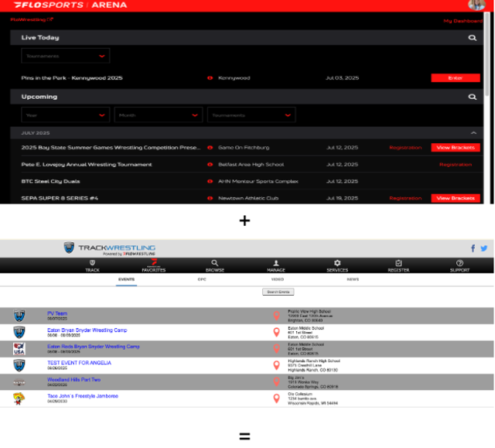Open Registration for Bay State Summer Games
Image resolution: width=495 pixels, height=448 pixels.
405,148
